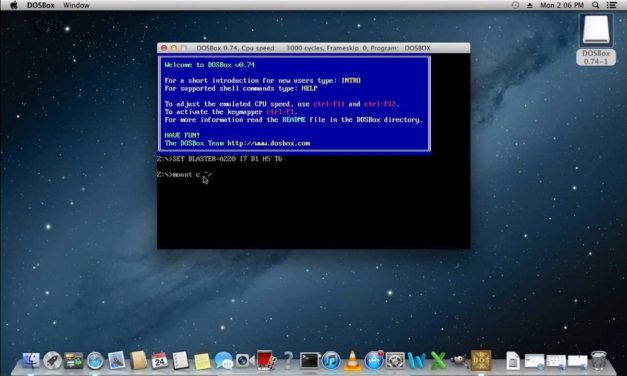
Task: Click http://www.dosbox.com address text
Action: click(x=269, y=143)
